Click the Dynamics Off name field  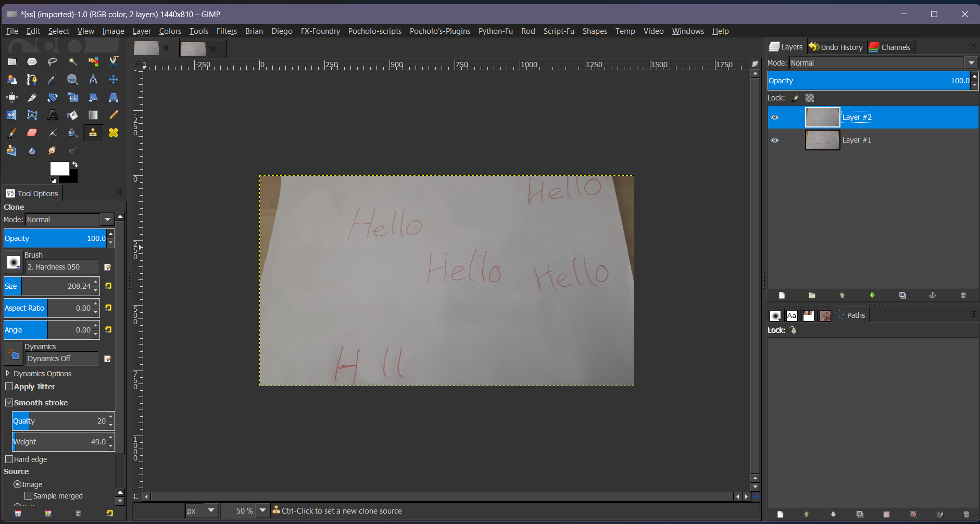[x=61, y=359]
